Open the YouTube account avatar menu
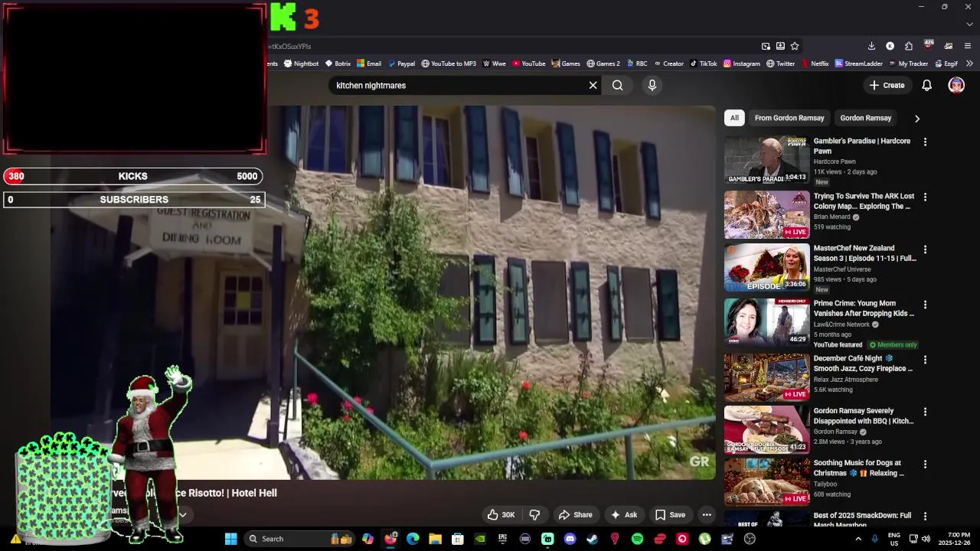 tap(956, 86)
